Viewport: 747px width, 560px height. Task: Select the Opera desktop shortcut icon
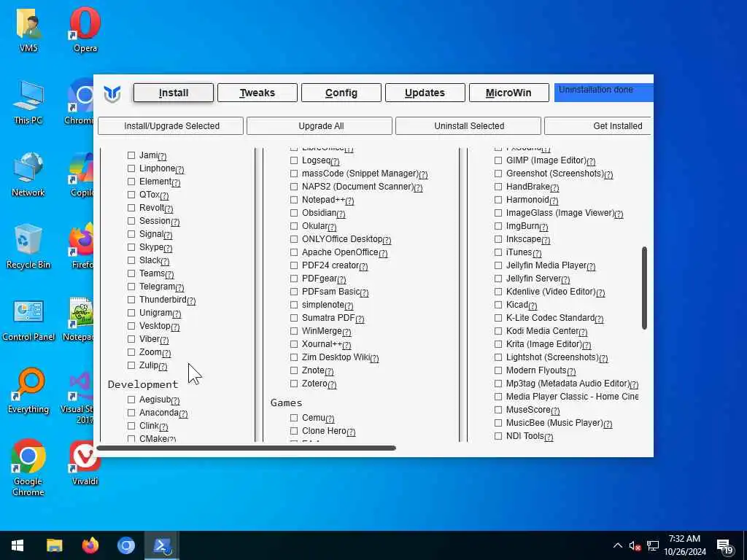[85, 29]
